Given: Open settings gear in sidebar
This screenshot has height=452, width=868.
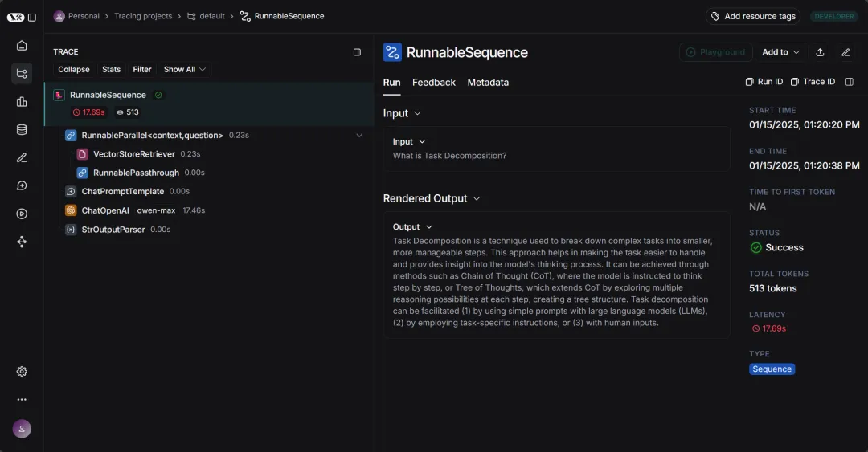Looking at the screenshot, I should coord(22,371).
